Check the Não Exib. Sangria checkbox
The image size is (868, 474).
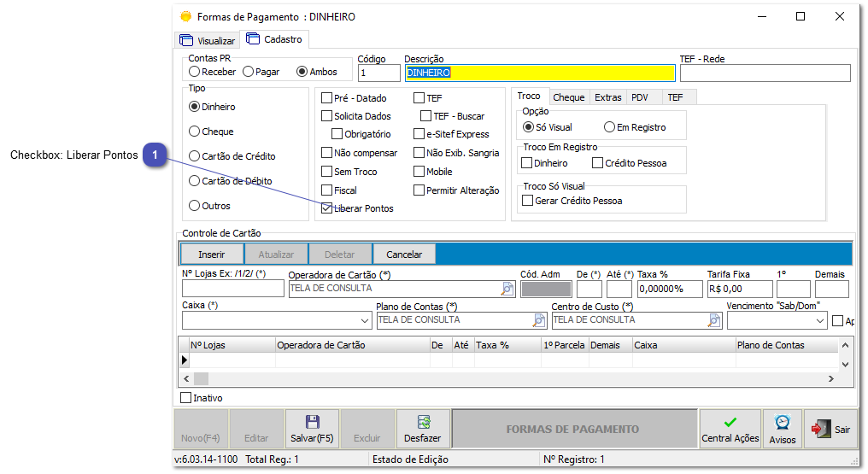[419, 152]
